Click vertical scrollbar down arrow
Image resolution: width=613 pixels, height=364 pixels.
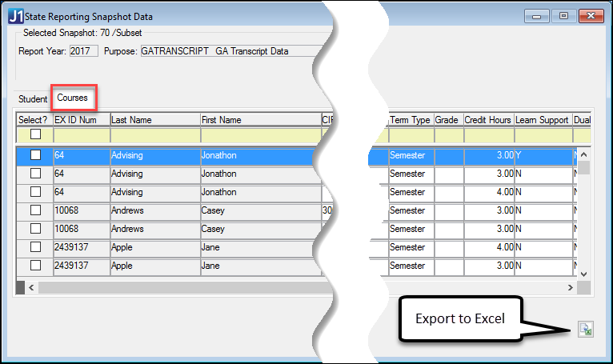coord(583,274)
